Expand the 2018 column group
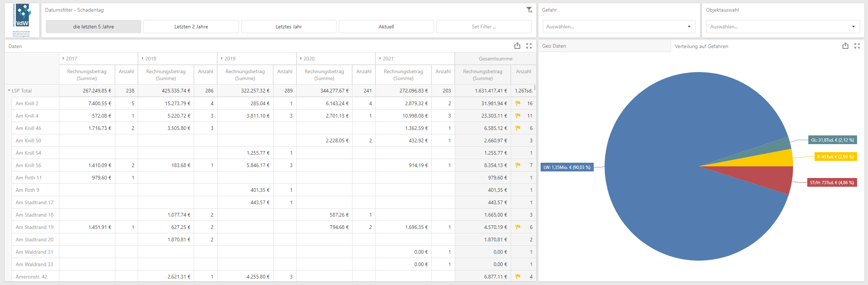The height and width of the screenshot is (285, 868). pos(143,58)
